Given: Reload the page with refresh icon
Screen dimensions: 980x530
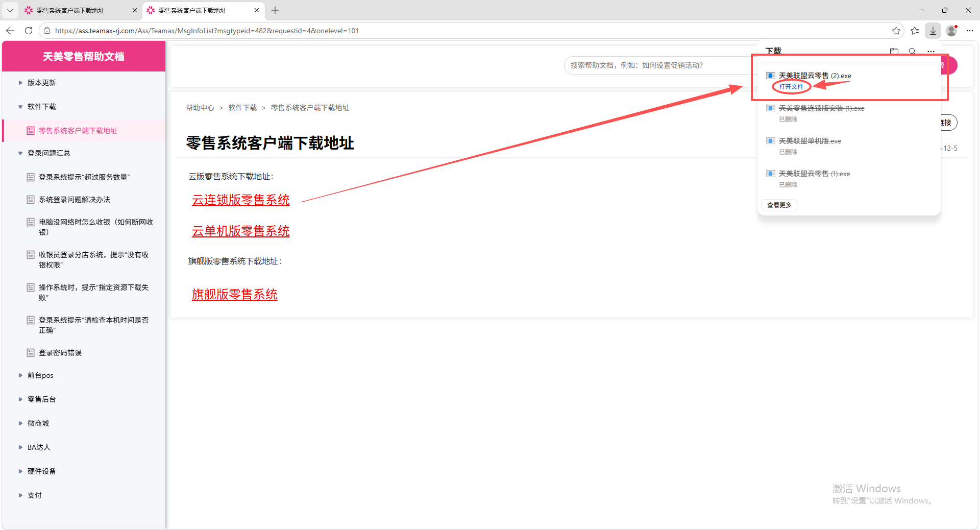Looking at the screenshot, I should point(29,31).
